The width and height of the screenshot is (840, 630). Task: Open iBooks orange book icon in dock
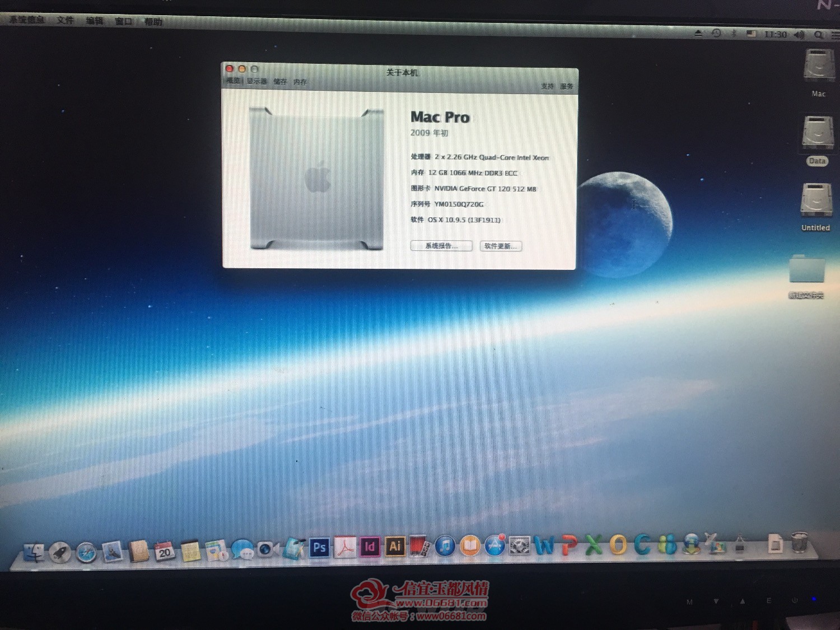pos(470,546)
